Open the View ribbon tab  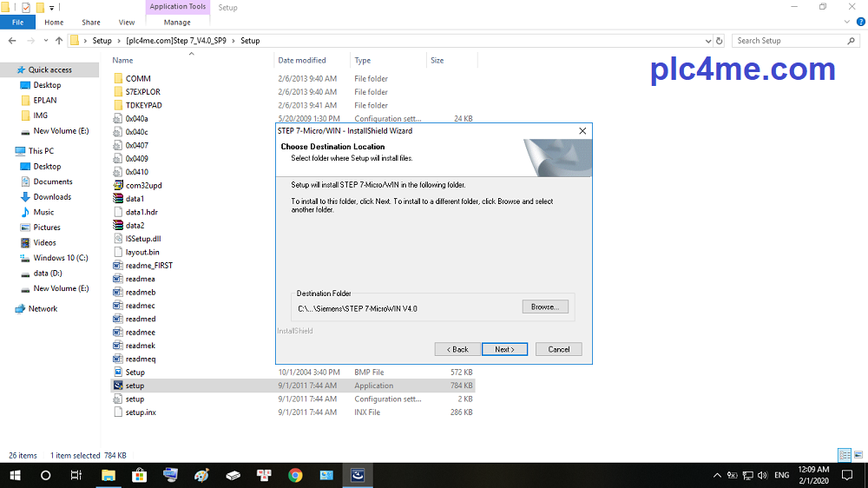coord(126,23)
